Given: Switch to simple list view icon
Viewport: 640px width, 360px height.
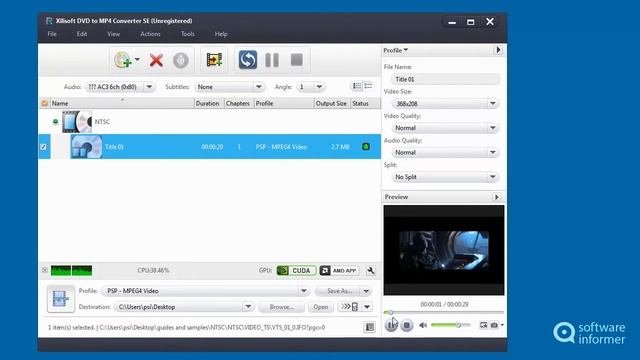Looking at the screenshot, I should [x=368, y=86].
